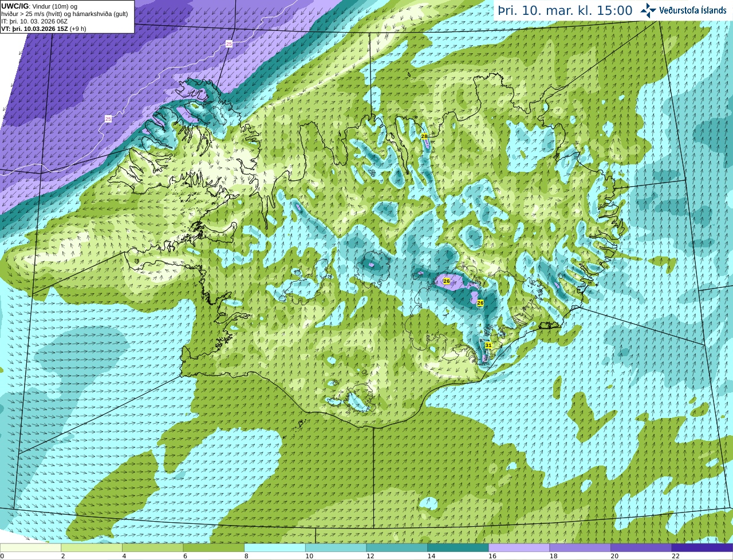
Task: Pick the 16–18 m/s lavender legend swatch
Action: pos(519,547)
